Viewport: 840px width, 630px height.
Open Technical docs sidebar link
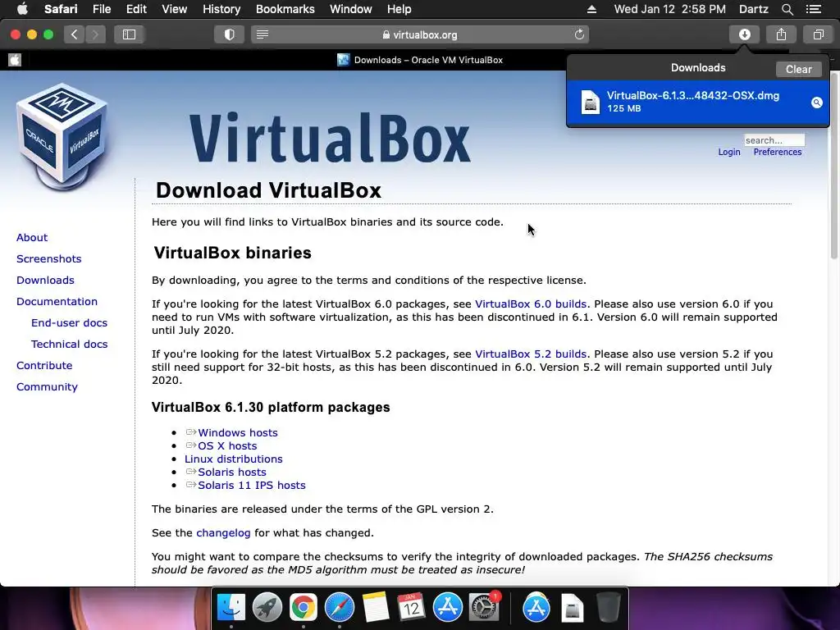pos(69,345)
